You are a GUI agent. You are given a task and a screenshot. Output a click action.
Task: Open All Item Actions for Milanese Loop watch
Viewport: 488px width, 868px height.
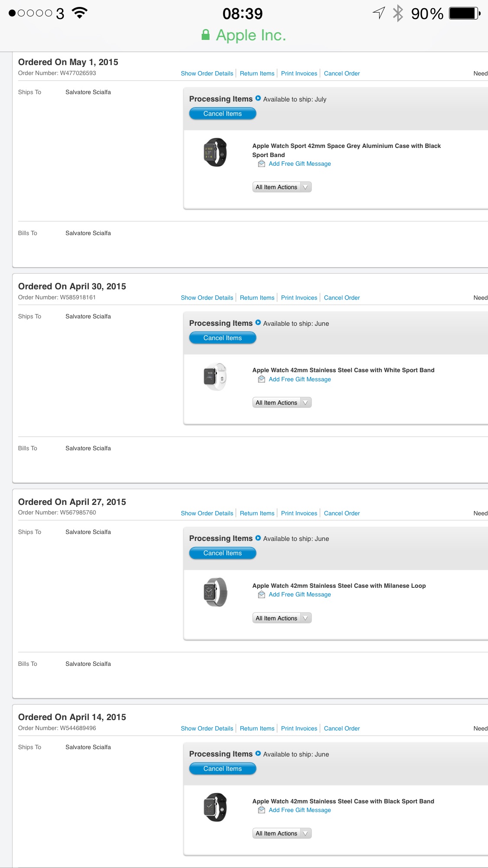click(x=282, y=618)
